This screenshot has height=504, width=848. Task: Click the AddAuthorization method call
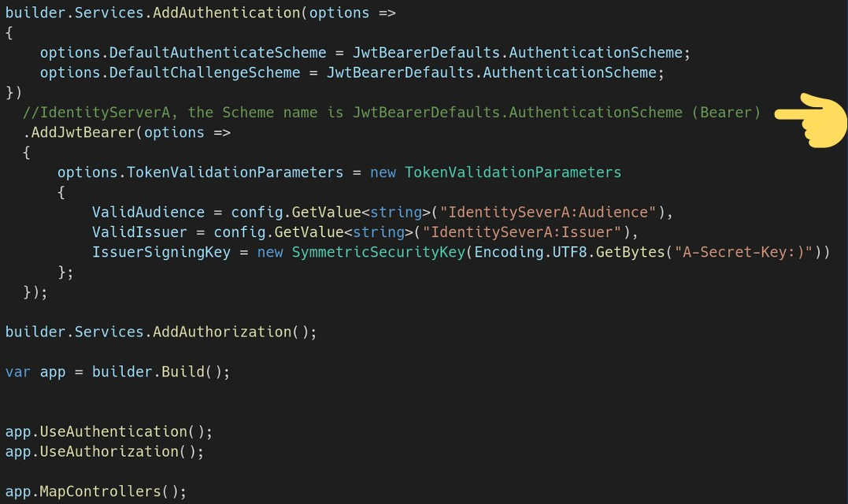222,332
